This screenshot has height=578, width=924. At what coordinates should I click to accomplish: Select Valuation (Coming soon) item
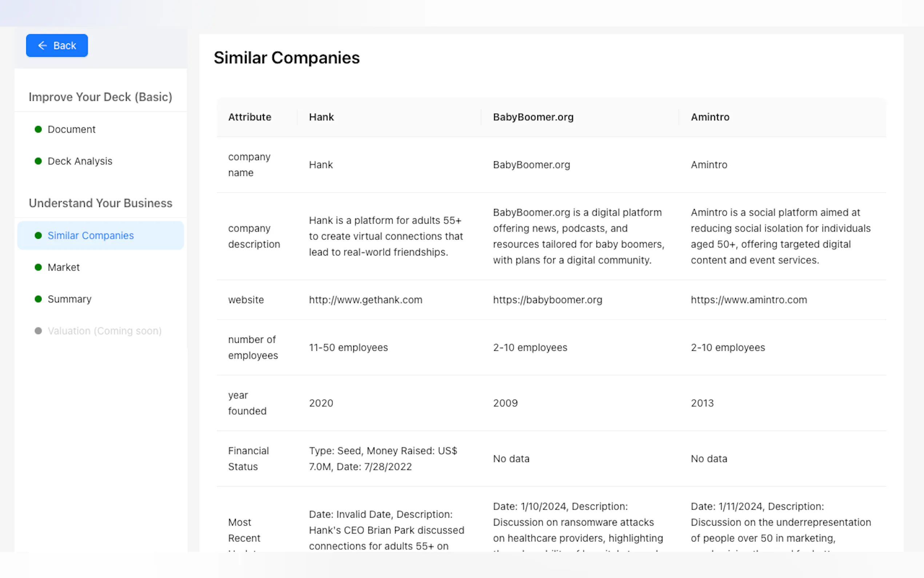coord(104,330)
